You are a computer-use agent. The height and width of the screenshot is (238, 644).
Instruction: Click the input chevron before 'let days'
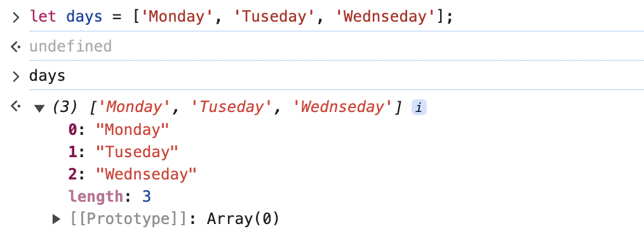pyautogui.click(x=16, y=18)
